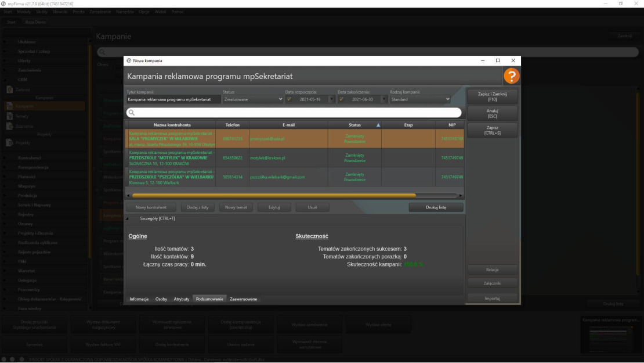Image resolution: width=644 pixels, height=363 pixels.
Task: Select the SALA "PROMYCZEK" W MIŁAKOWIE row
Action: [x=295, y=139]
